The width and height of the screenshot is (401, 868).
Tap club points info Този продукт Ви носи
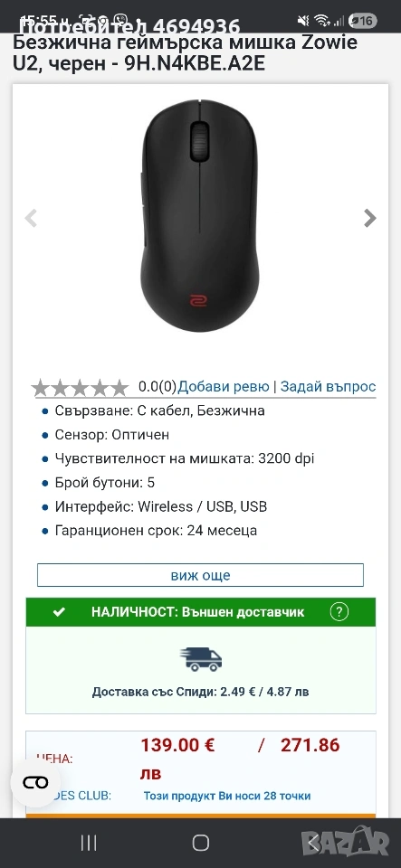pos(227,796)
